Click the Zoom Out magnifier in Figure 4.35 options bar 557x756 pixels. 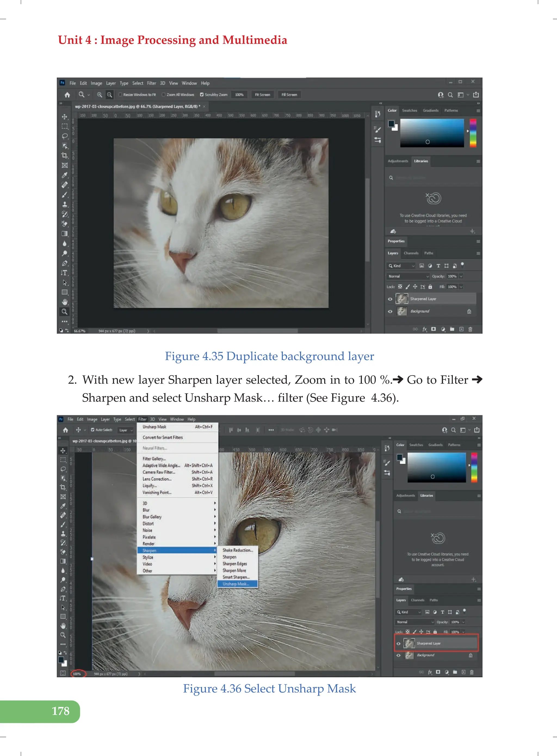[110, 95]
